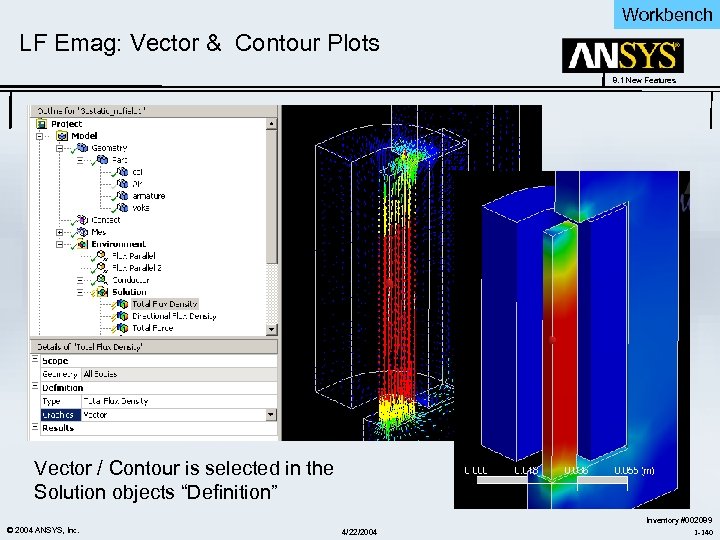Viewport: 720px width, 540px height.
Task: Click the scale ruler in contour plot
Action: coord(552,480)
